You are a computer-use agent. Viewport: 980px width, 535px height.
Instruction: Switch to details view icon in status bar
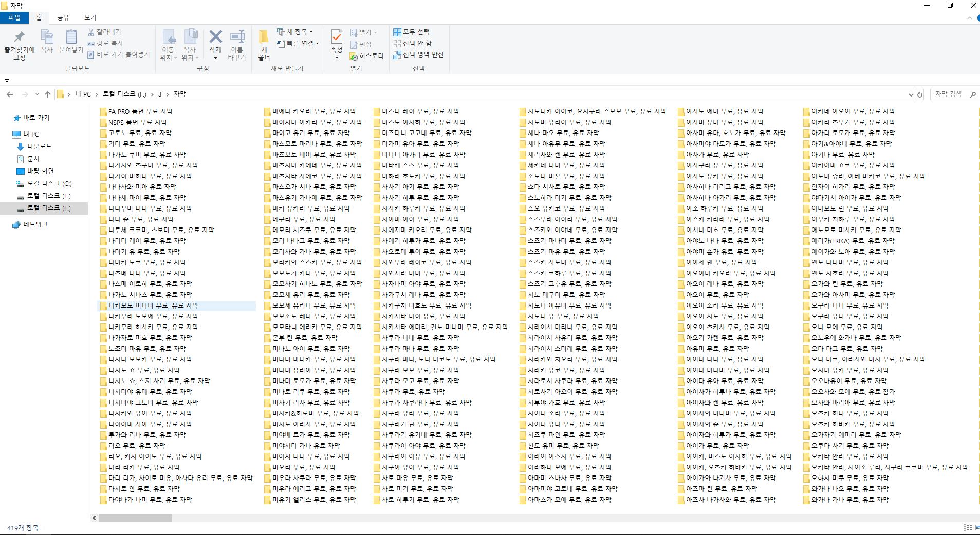[x=968, y=528]
